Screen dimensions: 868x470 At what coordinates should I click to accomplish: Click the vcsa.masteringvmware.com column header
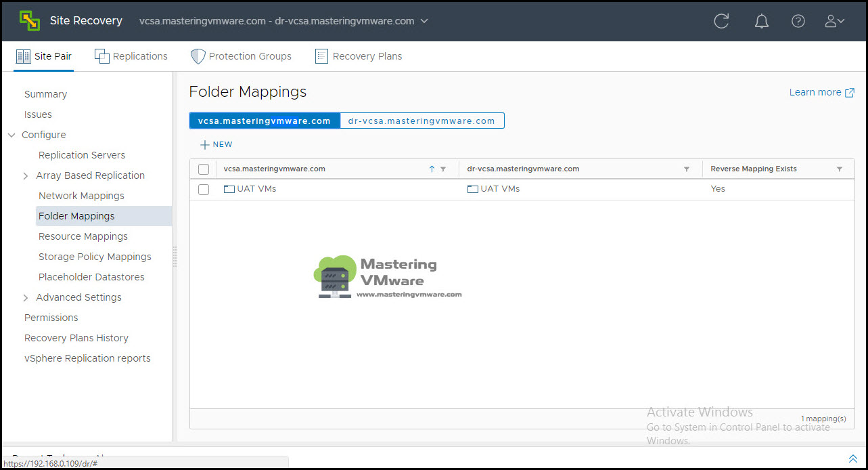pyautogui.click(x=275, y=169)
